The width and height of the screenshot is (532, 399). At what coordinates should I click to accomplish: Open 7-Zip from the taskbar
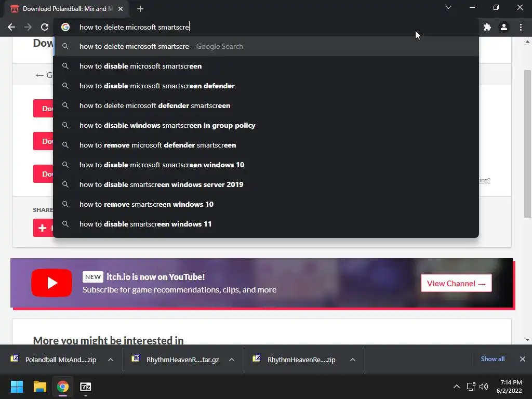point(86,387)
